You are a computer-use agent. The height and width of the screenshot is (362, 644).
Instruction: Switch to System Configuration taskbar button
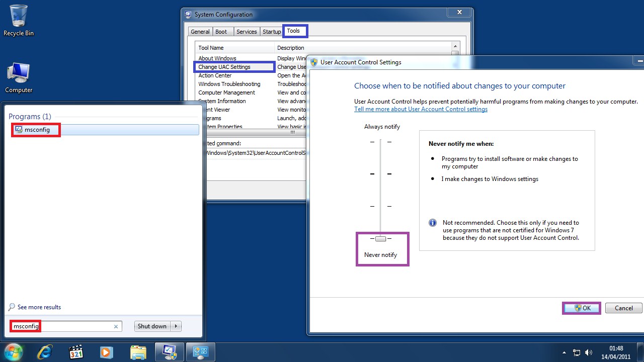point(170,352)
